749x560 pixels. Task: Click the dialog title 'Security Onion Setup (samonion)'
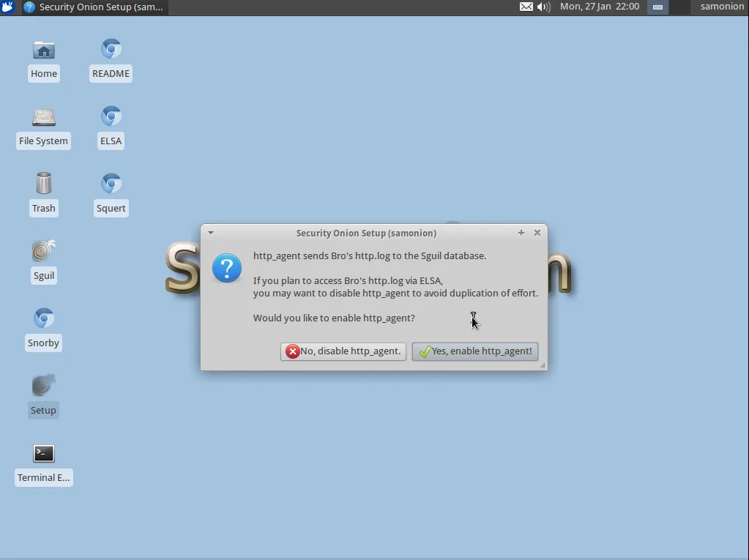[x=366, y=233]
